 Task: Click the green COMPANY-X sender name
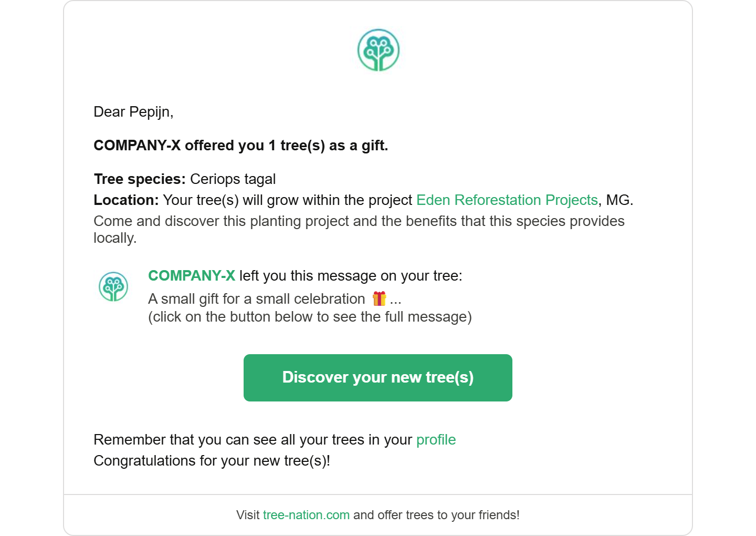tap(192, 276)
